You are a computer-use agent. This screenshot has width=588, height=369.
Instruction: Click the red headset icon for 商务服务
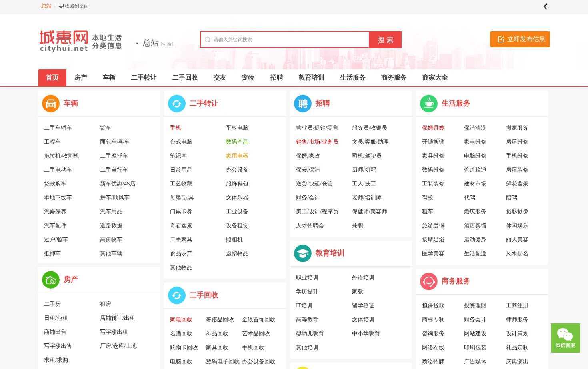click(x=429, y=281)
